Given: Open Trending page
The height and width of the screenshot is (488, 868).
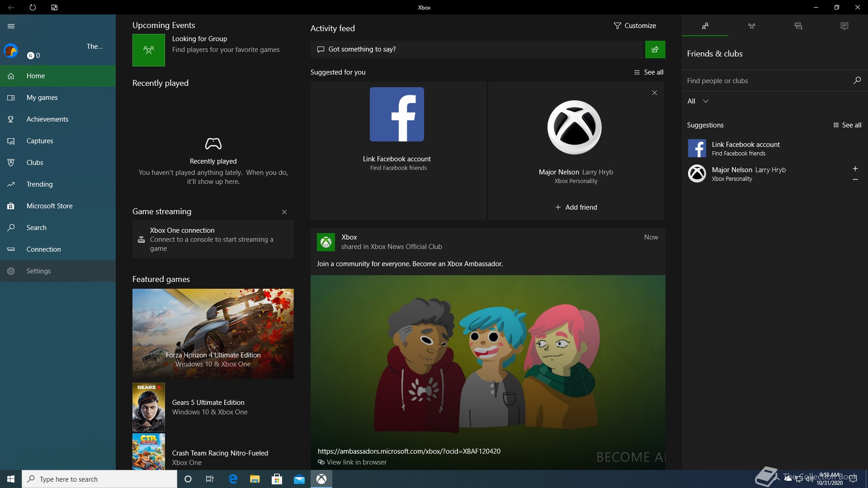Looking at the screenshot, I should click(58, 184).
